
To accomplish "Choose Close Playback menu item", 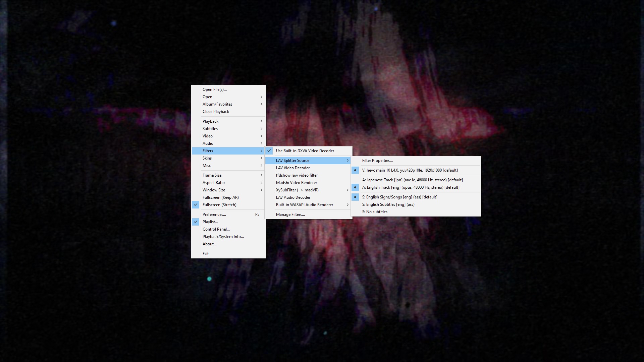I will point(216,112).
